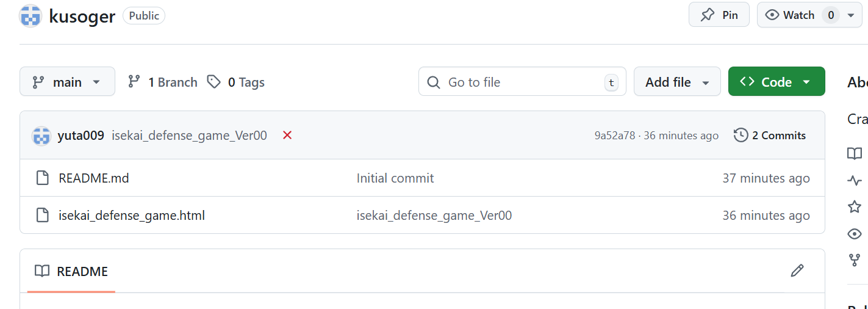868x309 pixels.
Task: Expand the Add file dropdown
Action: (677, 82)
